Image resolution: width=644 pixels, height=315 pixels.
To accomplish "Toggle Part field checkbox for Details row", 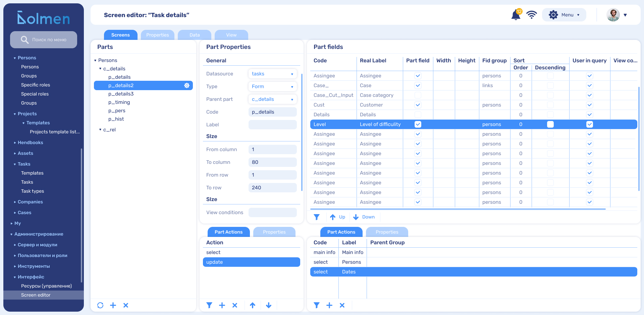I will 418,115.
